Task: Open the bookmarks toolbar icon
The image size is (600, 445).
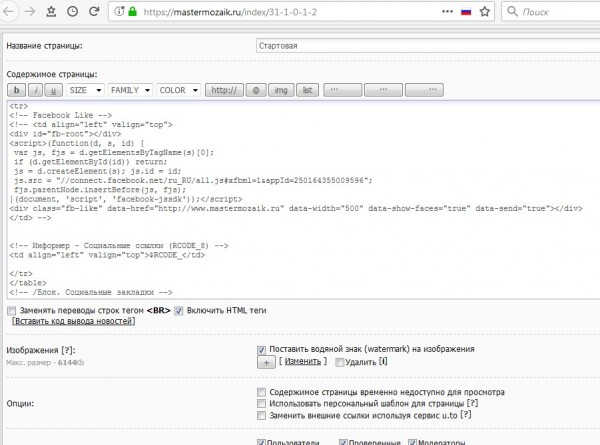Action: click(51, 11)
